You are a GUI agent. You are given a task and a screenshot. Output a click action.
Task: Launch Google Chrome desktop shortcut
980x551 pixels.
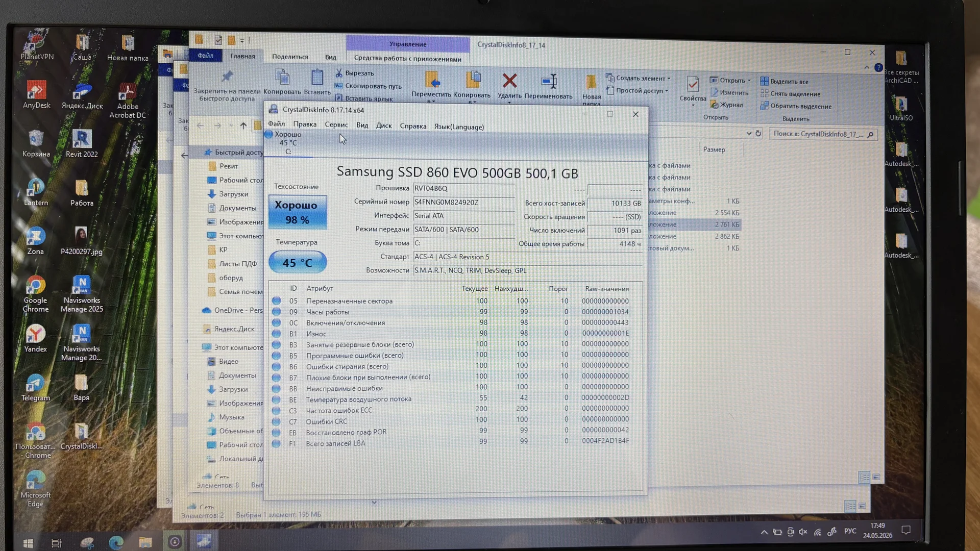(x=35, y=294)
